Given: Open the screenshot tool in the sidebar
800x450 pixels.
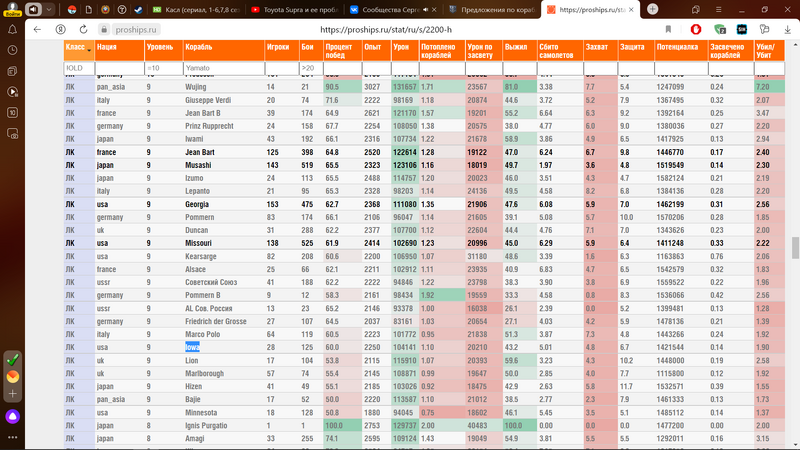Looking at the screenshot, I should [x=12, y=134].
